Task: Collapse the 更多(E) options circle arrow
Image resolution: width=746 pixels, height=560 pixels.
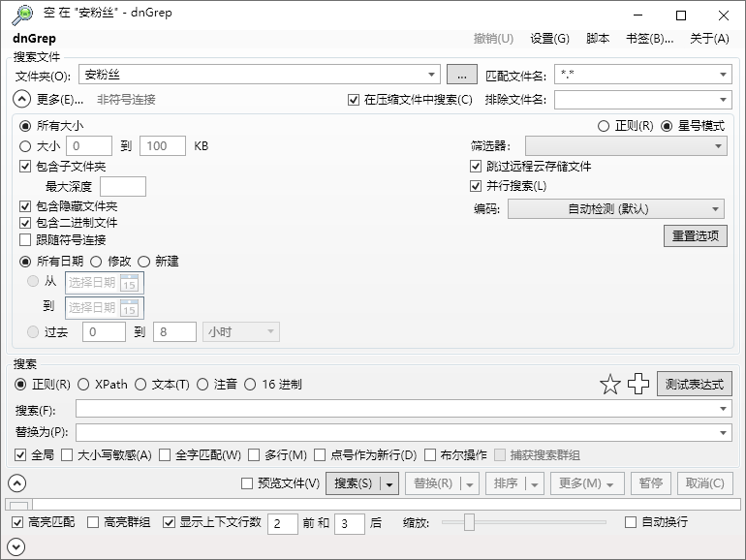Action: pos(22,100)
